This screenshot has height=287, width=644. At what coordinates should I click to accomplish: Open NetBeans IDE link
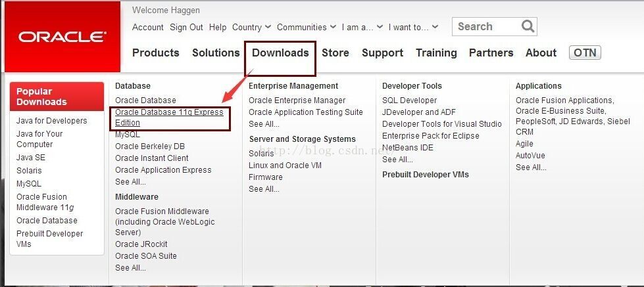click(407, 148)
